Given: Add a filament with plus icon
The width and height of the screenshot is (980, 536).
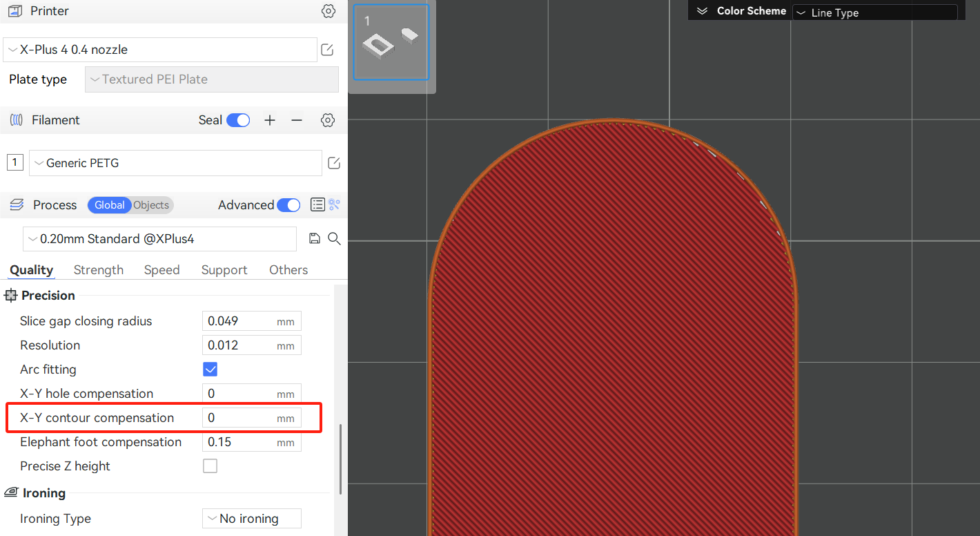Looking at the screenshot, I should (x=270, y=120).
